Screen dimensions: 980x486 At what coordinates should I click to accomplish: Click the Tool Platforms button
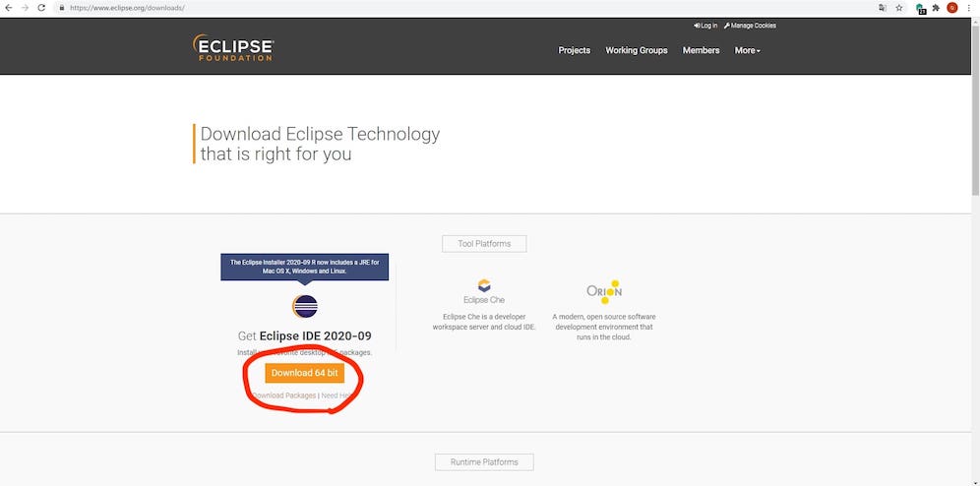[484, 244]
